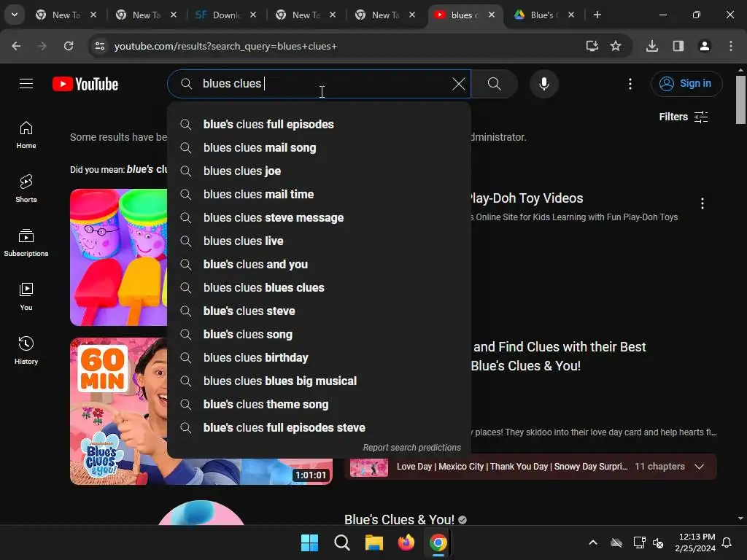Switch to the first New Tab
747x560 pixels.
coord(66,15)
